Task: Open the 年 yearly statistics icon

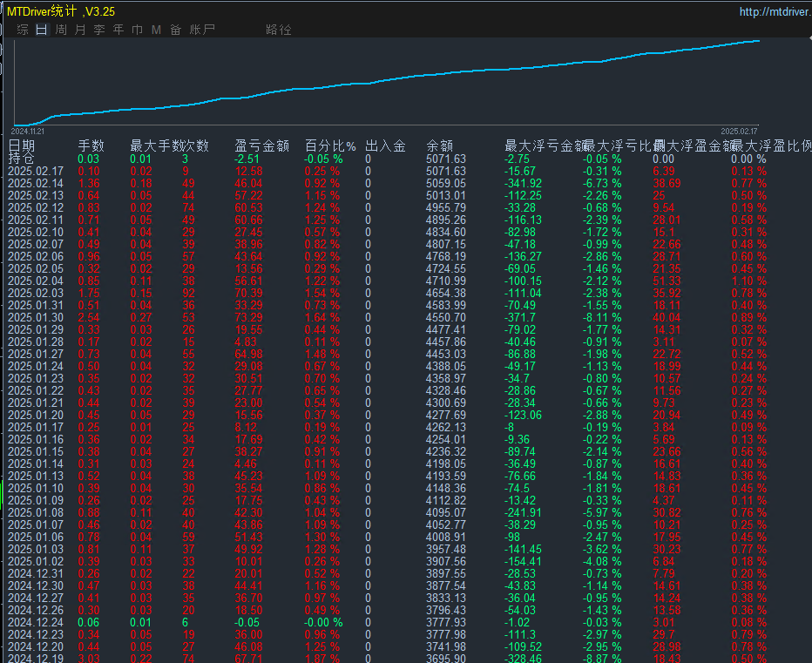Action: 117,29
